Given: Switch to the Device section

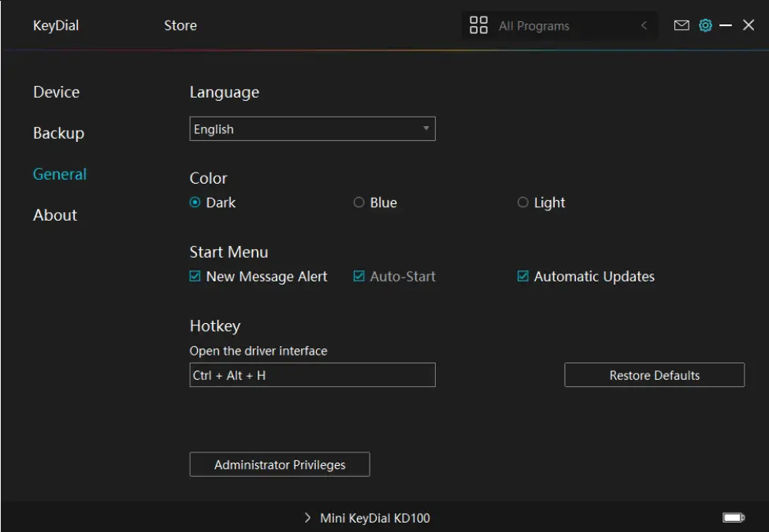Looking at the screenshot, I should 56,92.
